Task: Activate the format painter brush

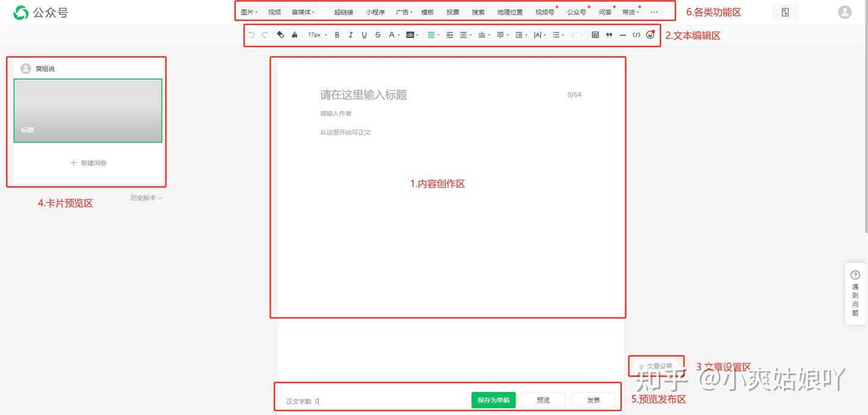Action: pyautogui.click(x=294, y=35)
